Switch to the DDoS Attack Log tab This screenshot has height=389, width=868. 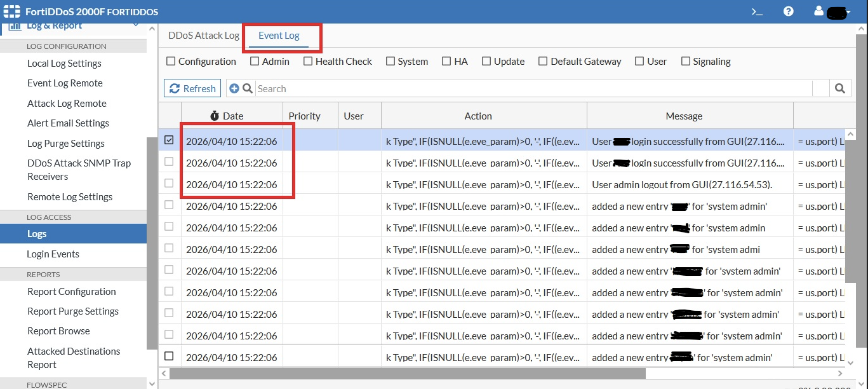pos(203,35)
